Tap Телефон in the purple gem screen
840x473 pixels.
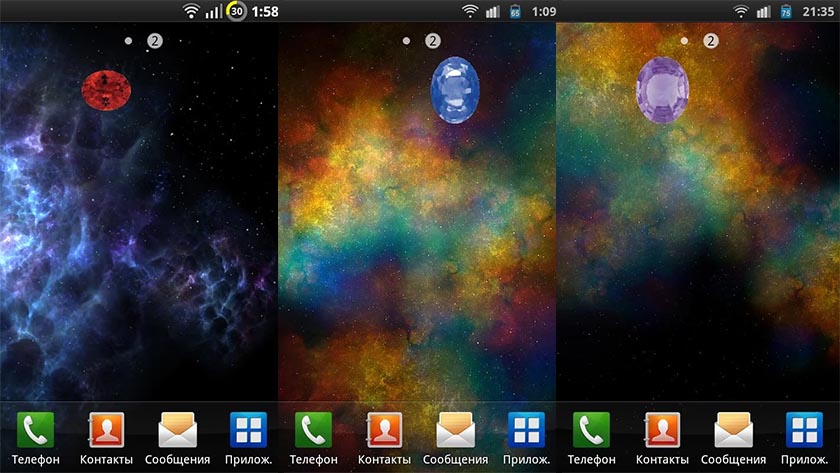591,430
